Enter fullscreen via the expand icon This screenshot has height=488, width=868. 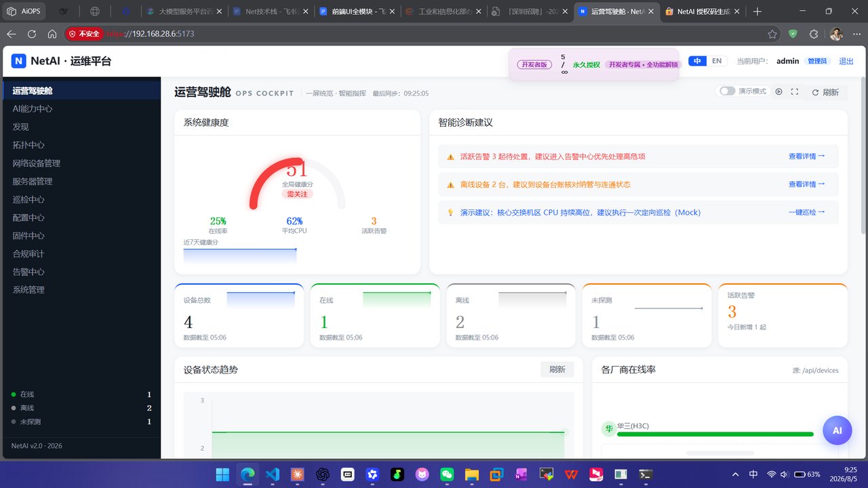795,91
